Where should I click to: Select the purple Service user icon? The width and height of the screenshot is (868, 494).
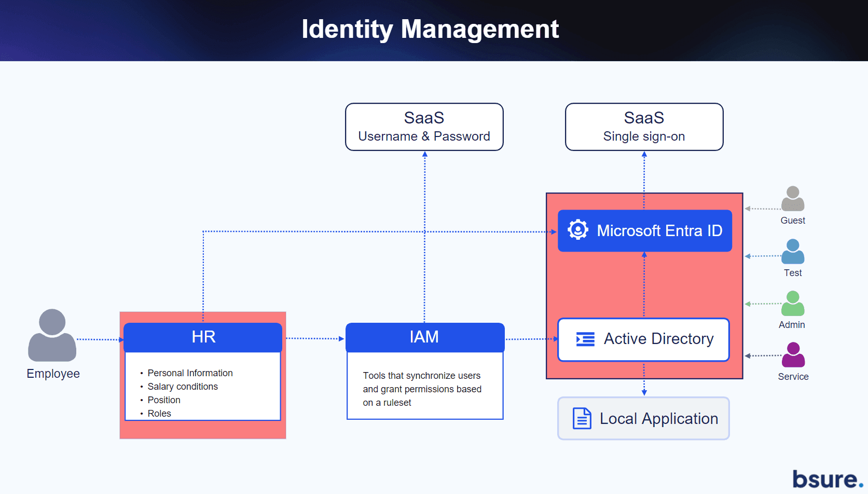tap(793, 354)
